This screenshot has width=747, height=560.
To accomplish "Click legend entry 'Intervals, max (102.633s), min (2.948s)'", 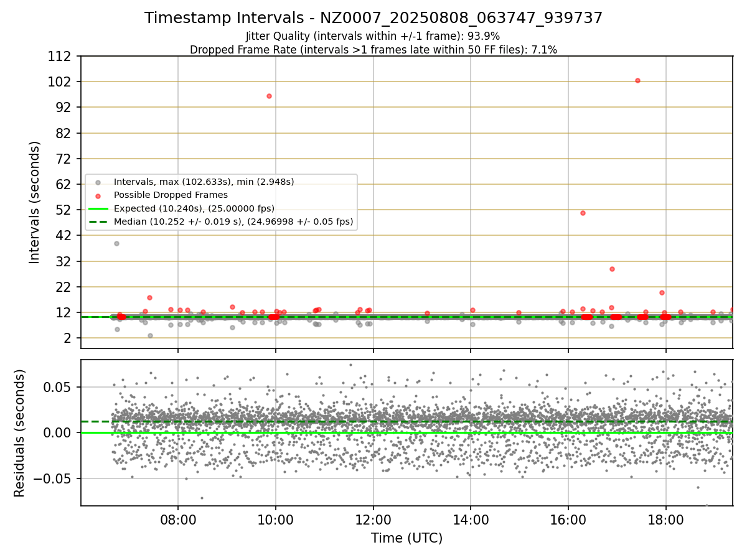I will click(204, 182).
